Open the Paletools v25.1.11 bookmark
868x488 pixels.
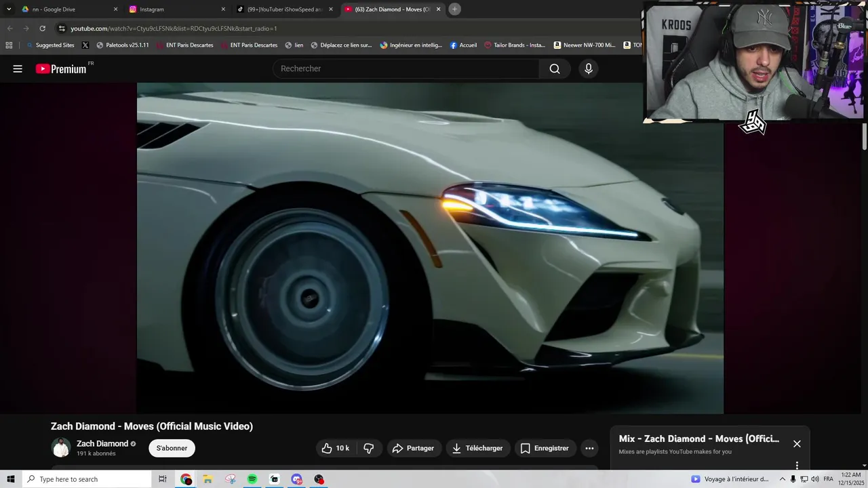tap(123, 45)
